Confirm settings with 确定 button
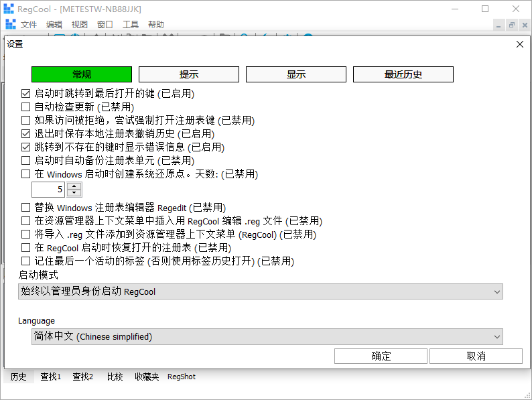This screenshot has height=400, width=532. 381,356
